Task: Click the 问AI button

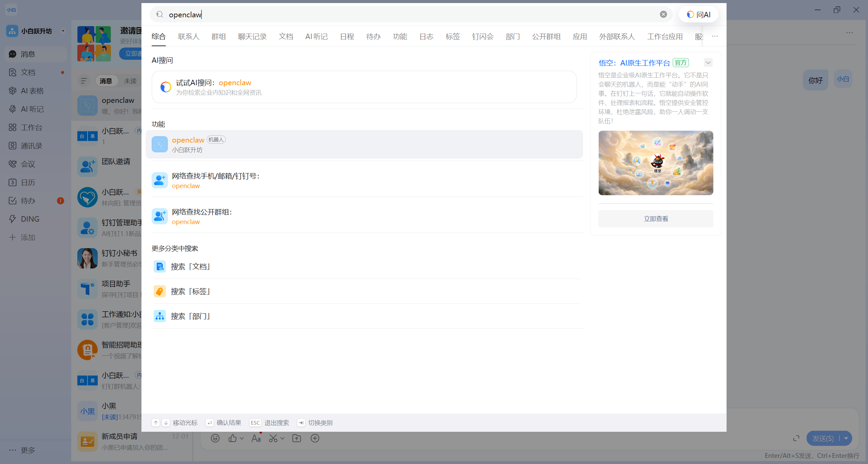Action: click(698, 15)
